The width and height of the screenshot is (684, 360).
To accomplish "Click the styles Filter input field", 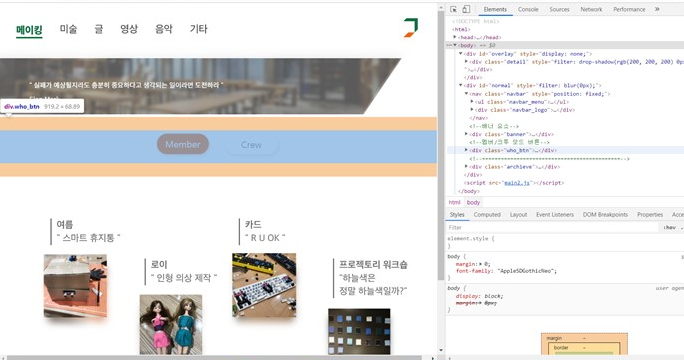I will click(552, 227).
